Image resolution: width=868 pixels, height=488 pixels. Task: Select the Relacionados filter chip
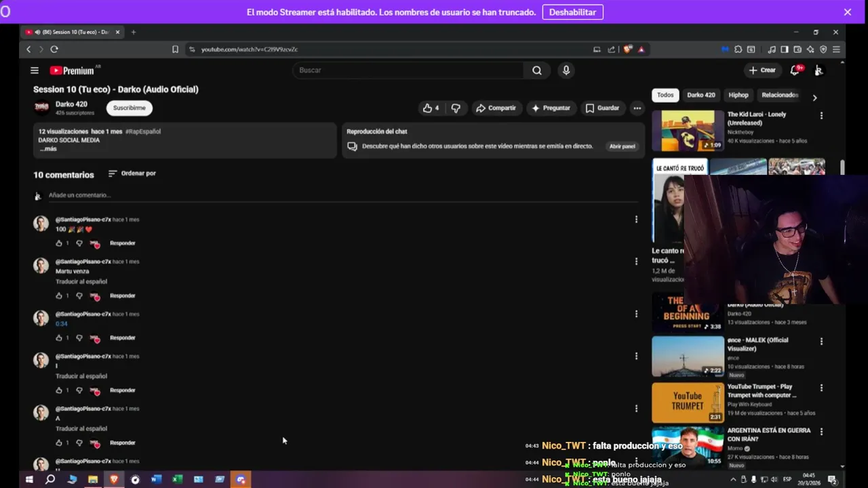pyautogui.click(x=780, y=96)
